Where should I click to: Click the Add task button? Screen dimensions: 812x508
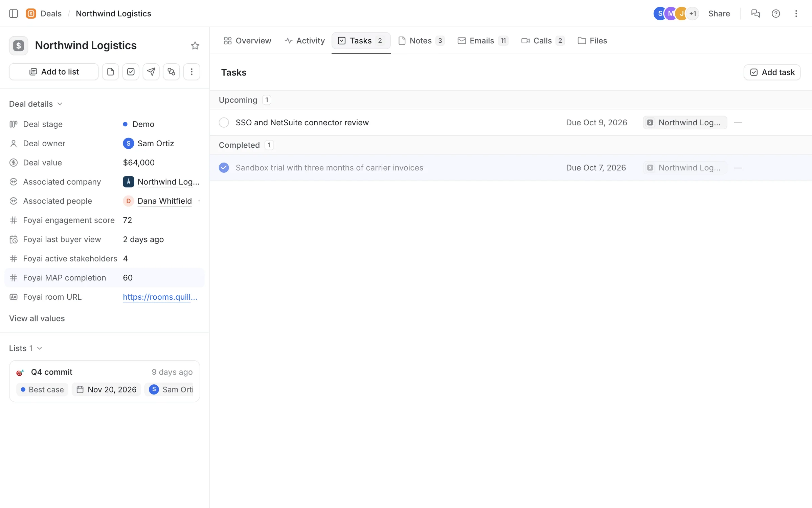[772, 72]
